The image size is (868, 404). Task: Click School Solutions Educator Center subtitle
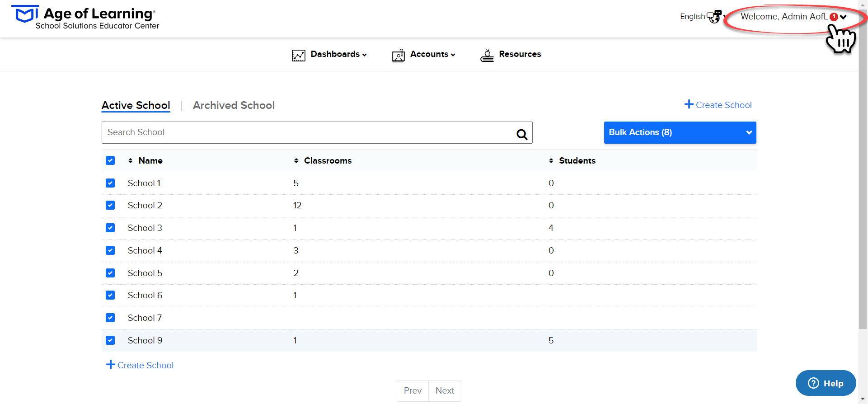97,26
